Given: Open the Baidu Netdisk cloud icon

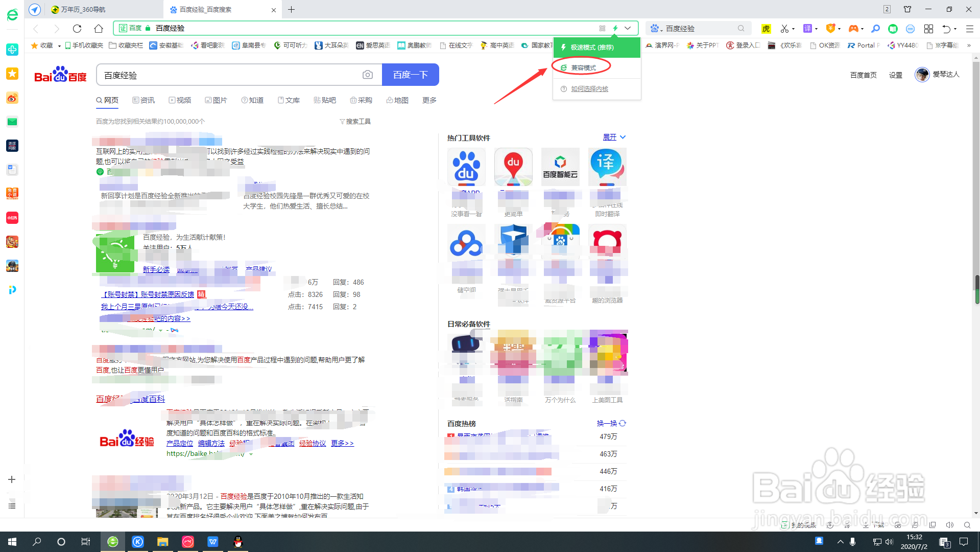Looking at the screenshot, I should (466, 243).
